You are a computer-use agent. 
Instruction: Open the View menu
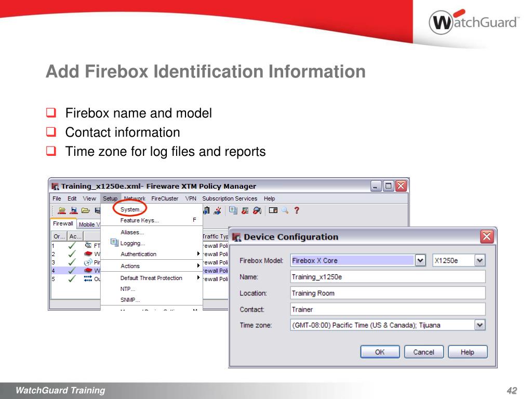tap(89, 198)
